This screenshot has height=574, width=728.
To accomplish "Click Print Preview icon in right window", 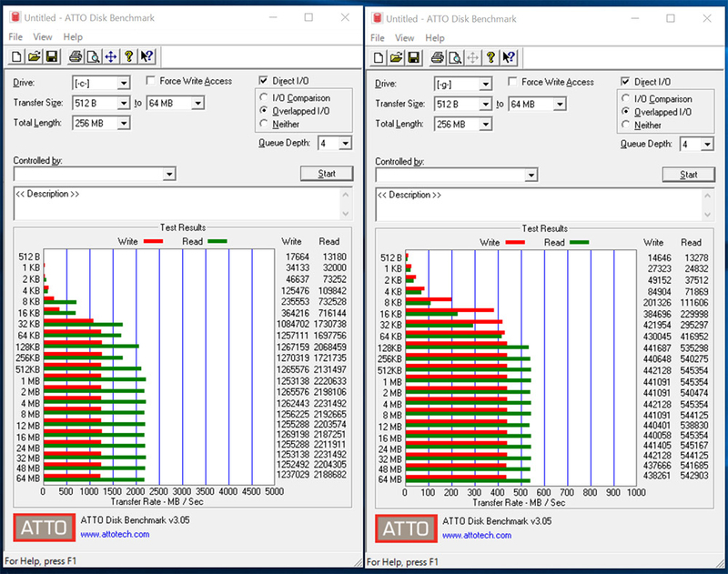I will (x=455, y=57).
